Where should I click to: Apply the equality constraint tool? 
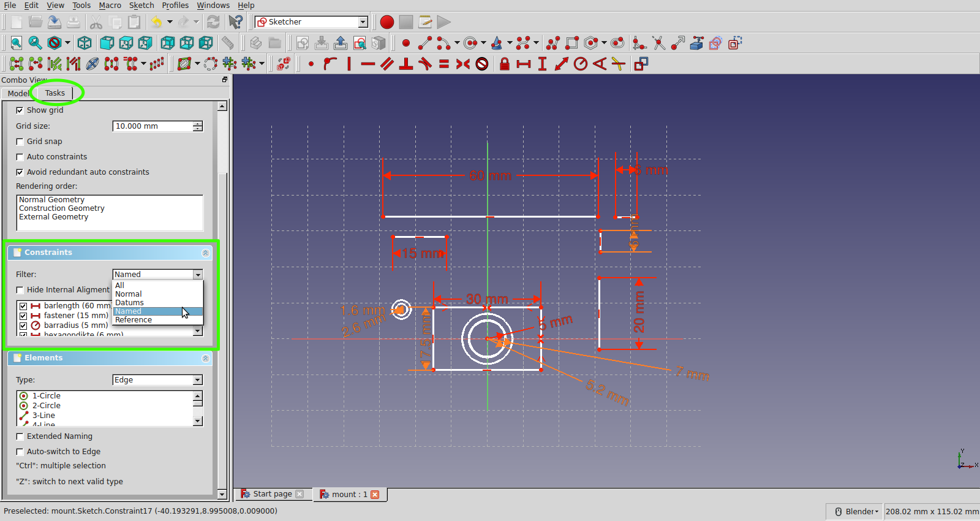click(444, 64)
